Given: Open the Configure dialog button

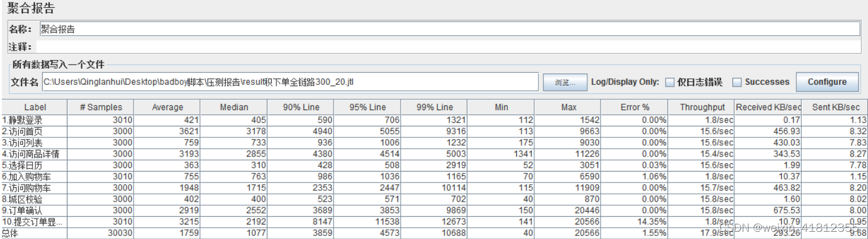Looking at the screenshot, I should click(x=826, y=82).
